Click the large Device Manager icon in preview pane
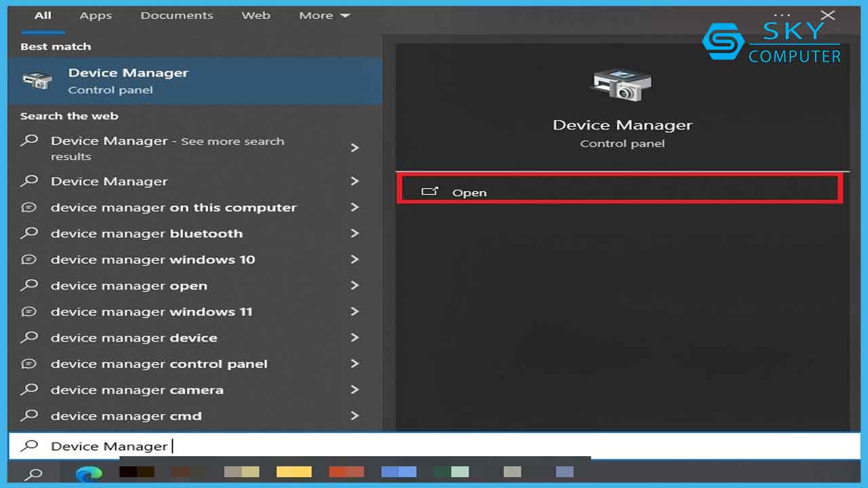868x488 pixels. 622,84
